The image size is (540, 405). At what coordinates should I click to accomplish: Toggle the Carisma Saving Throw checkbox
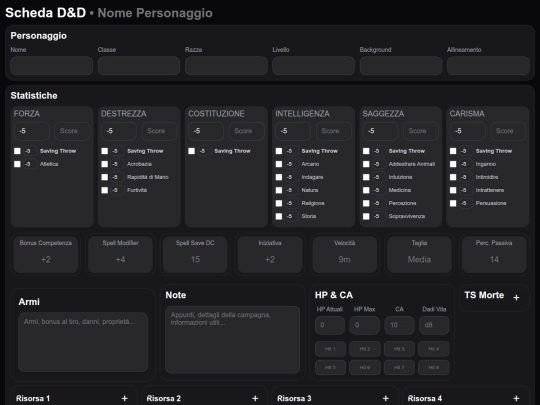453,151
